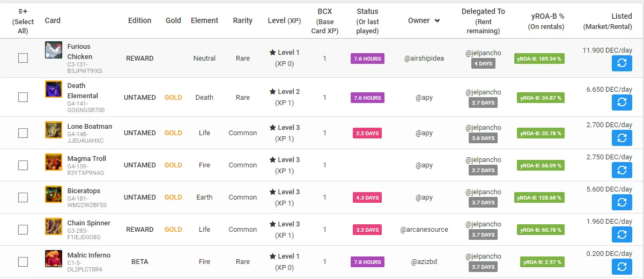The width and height of the screenshot is (644, 279).
Task: Click the refresh icon for Death Elemental
Action: click(x=622, y=102)
